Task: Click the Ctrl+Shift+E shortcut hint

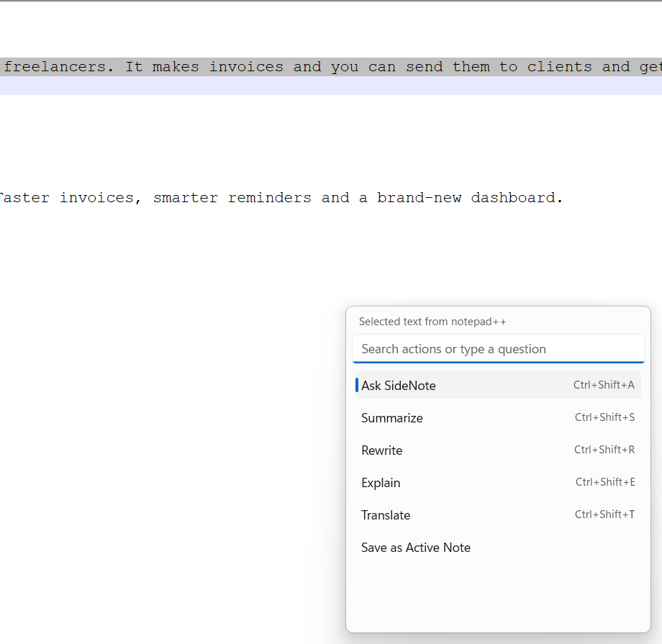Action: pos(605,482)
